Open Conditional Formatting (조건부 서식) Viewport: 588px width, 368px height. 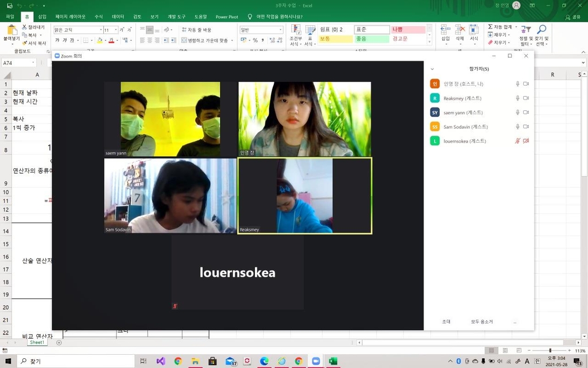295,34
